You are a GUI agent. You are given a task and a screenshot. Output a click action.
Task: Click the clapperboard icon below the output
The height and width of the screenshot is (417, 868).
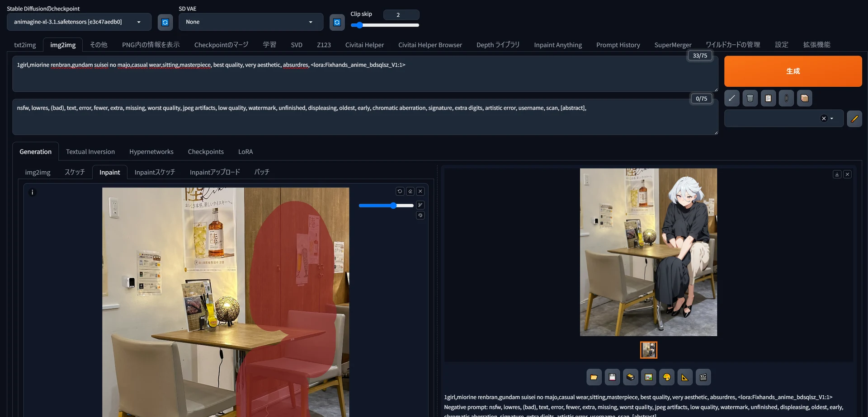(x=703, y=377)
